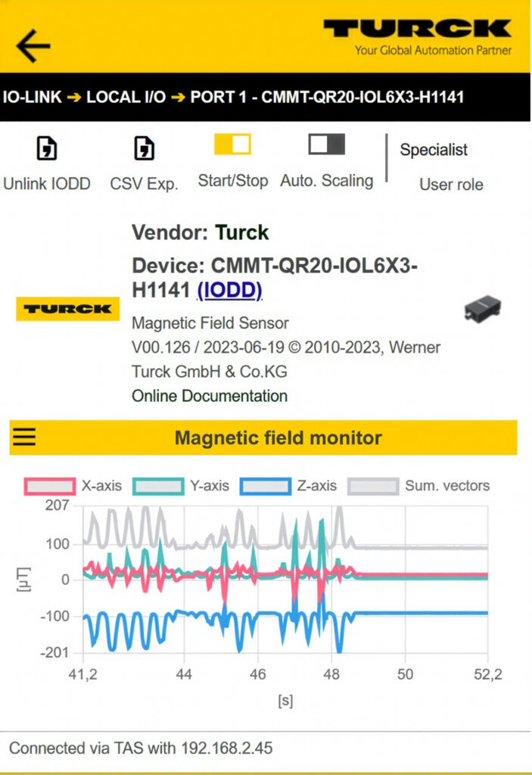Open the Online Documentation link
Viewport: 532px width, 775px height.
pyautogui.click(x=210, y=396)
